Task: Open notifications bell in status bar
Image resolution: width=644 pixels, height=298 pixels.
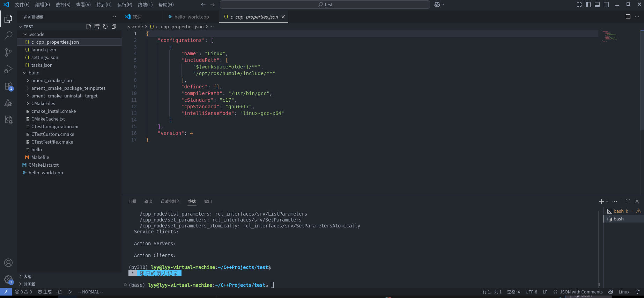Action: pos(638,292)
